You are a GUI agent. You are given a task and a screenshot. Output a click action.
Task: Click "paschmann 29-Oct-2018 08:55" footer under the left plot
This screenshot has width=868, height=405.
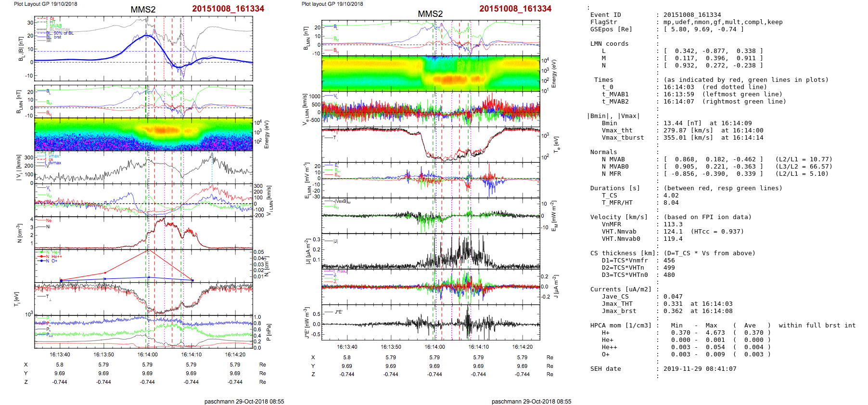click(244, 401)
